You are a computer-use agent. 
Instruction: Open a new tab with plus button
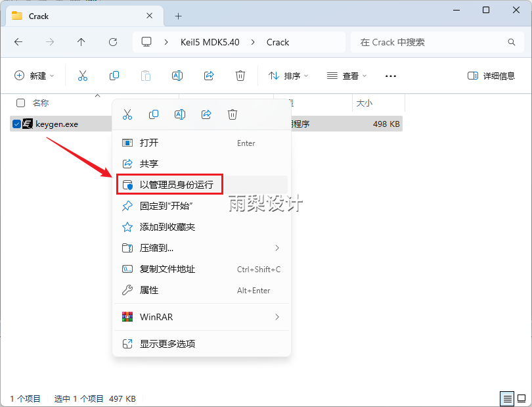179,16
